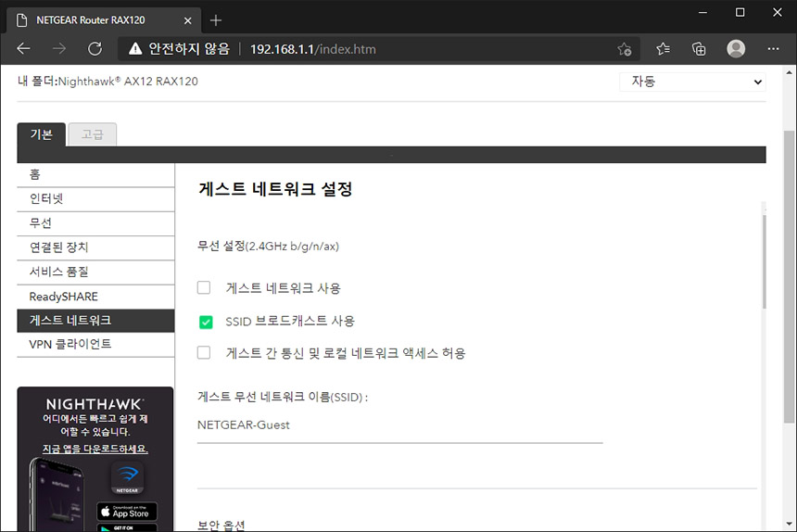Click the page scroll-up arrow

tap(789, 72)
